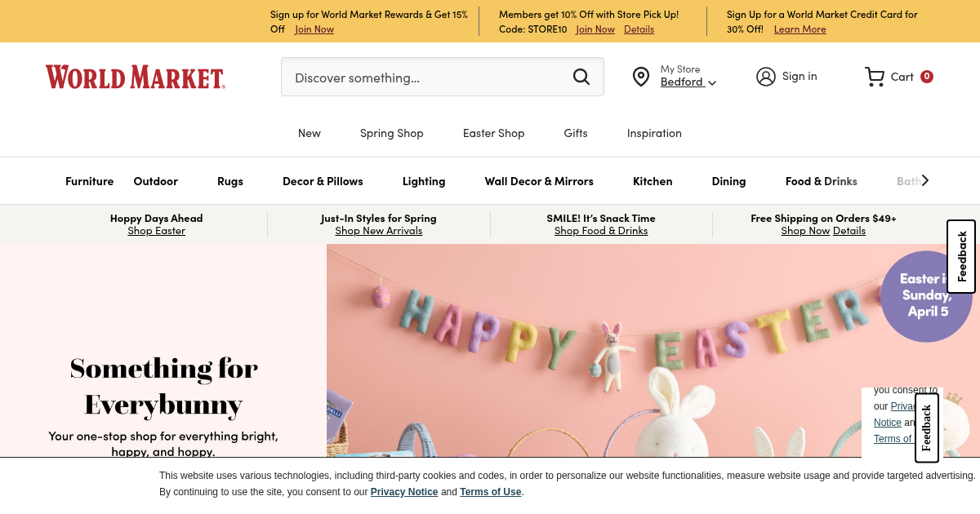Click the Shop Food & Drinks link
The width and height of the screenshot is (980, 514).
601,231
